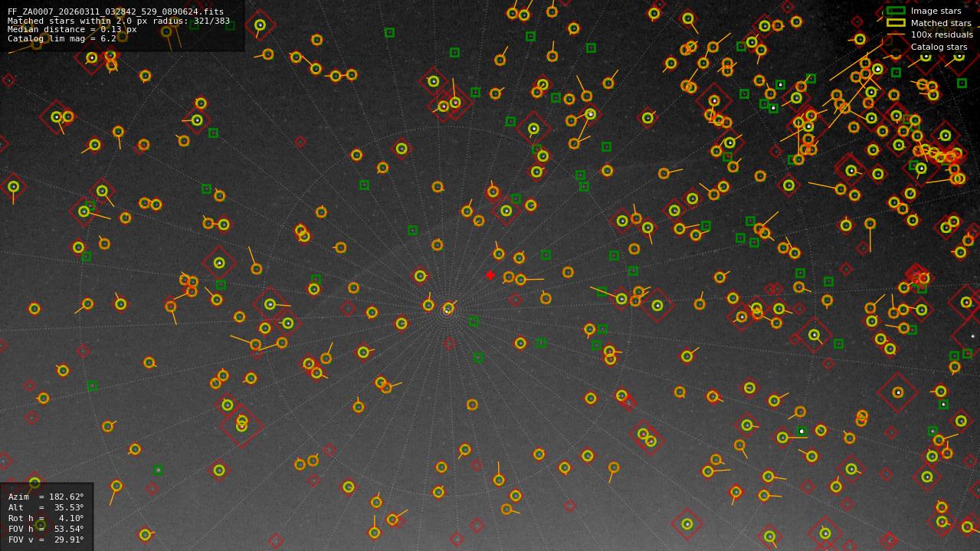Select the "Image stars" legend label
This screenshot has width=980, height=551.
(x=936, y=11)
